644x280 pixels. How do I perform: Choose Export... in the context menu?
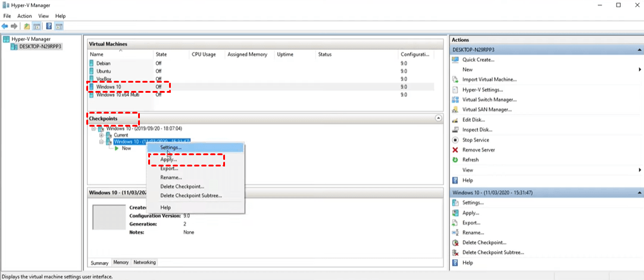pyautogui.click(x=195, y=168)
